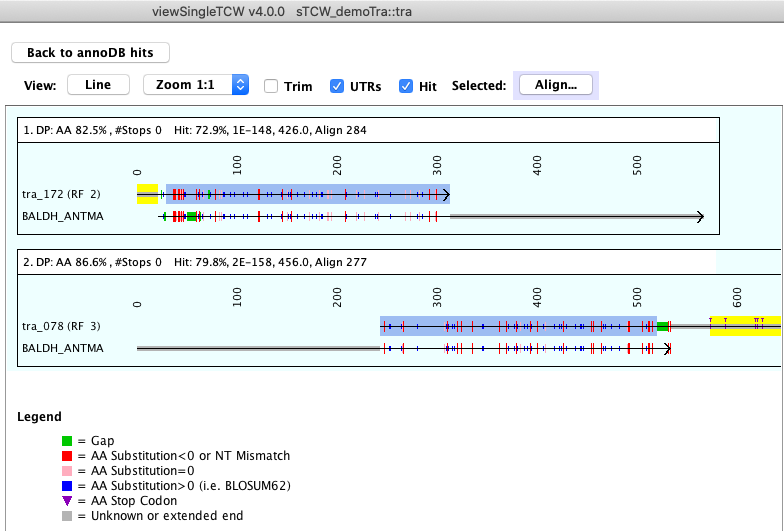Click the Back to annoDB hits button
The height and width of the screenshot is (531, 784).
pos(90,52)
